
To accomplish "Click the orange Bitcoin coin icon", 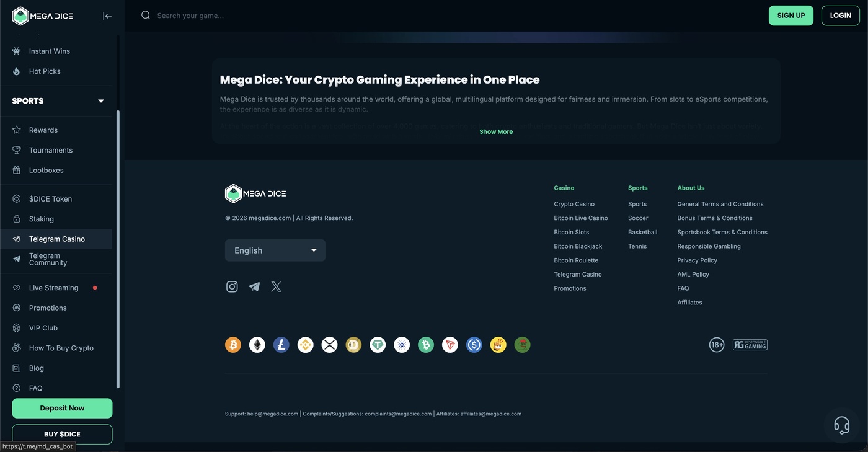I will 233,345.
